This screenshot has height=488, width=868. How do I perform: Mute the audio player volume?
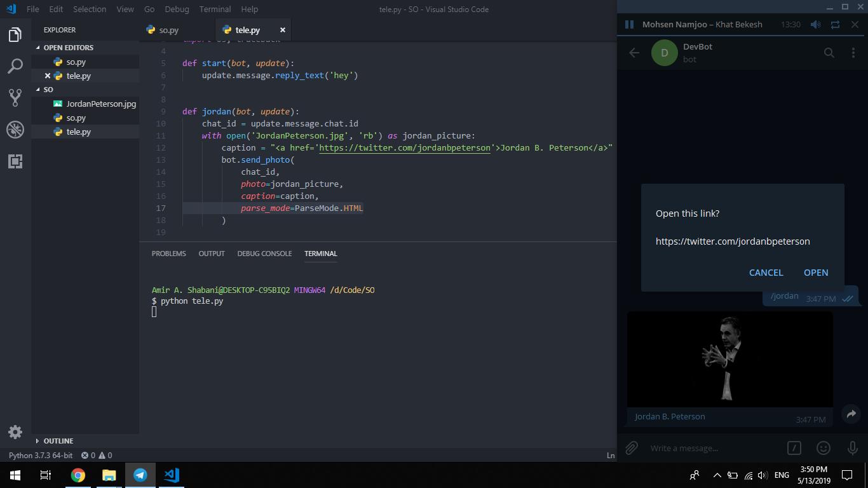tap(815, 24)
